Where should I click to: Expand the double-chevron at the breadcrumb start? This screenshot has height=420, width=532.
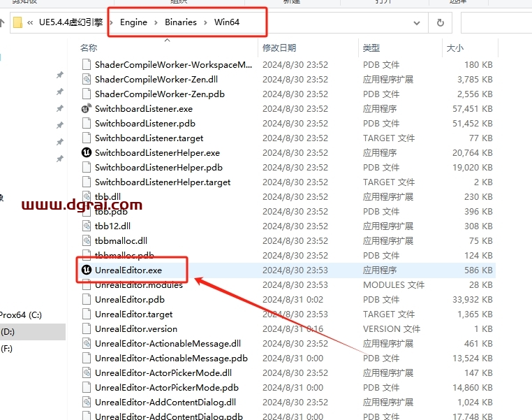click(31, 22)
